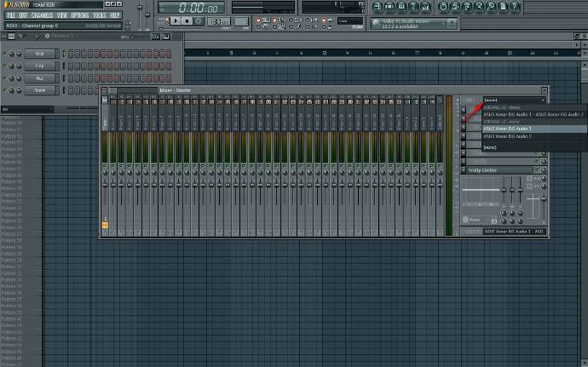The height and width of the screenshot is (367, 588).
Task: Click the Kick channel button
Action: click(x=40, y=54)
